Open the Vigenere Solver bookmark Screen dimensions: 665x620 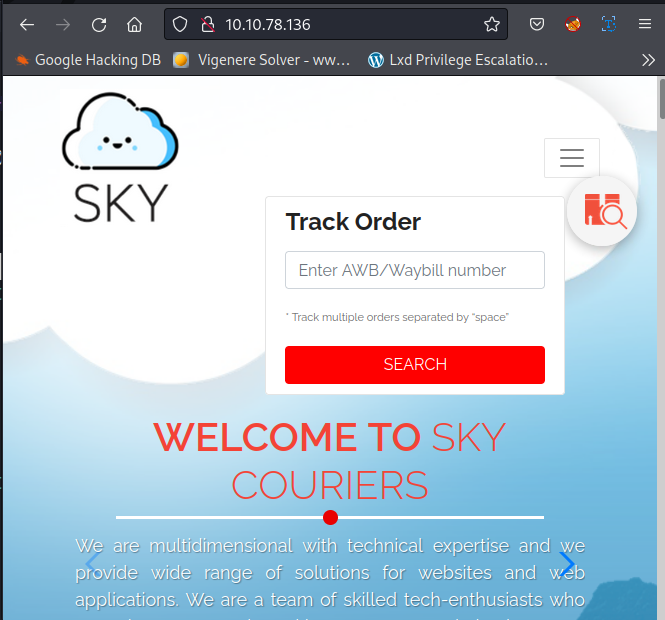click(x=261, y=60)
